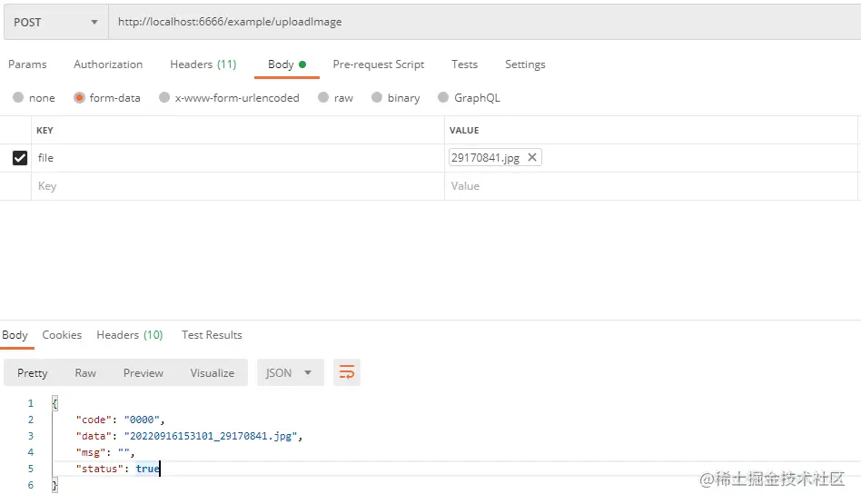Open the request Headers (11) tab
The image size is (861, 504).
point(203,64)
